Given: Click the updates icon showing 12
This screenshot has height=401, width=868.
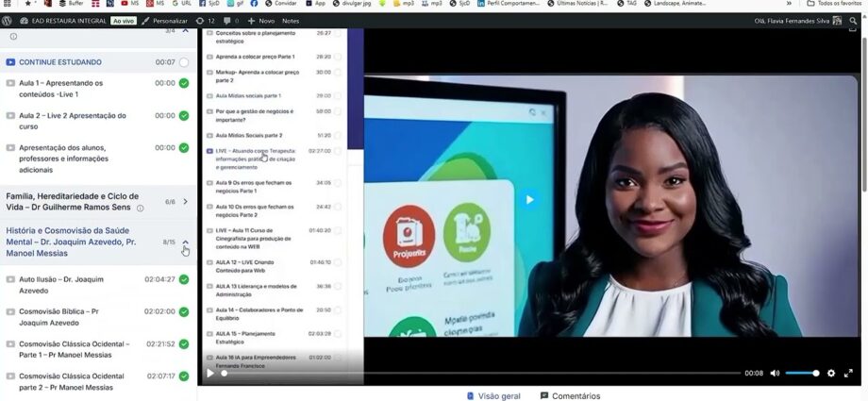Looking at the screenshot, I should click(x=205, y=20).
